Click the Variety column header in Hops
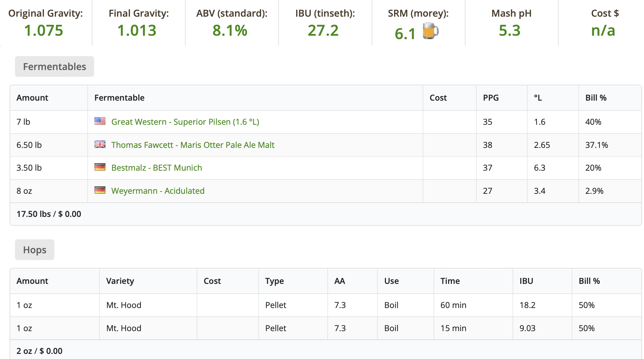This screenshot has height=359, width=644. pyautogui.click(x=120, y=281)
